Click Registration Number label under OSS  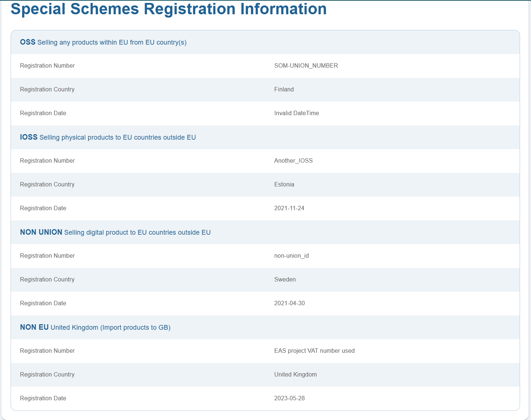point(47,66)
